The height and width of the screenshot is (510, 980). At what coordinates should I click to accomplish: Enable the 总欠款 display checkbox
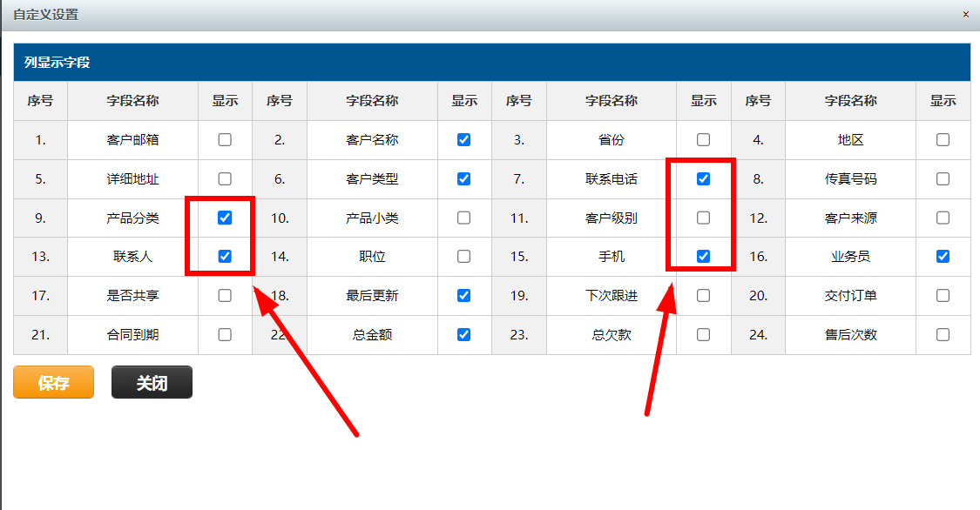(x=703, y=335)
